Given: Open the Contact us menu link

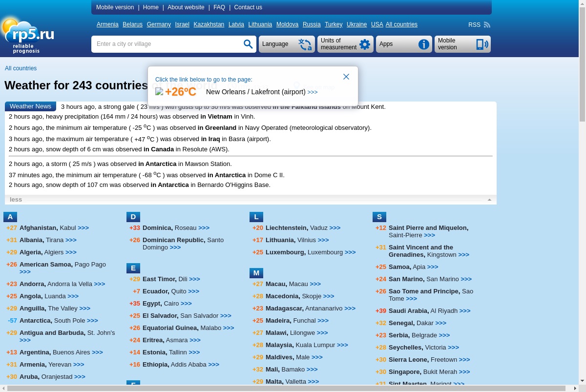Looking at the screenshot, I should click(x=248, y=7).
